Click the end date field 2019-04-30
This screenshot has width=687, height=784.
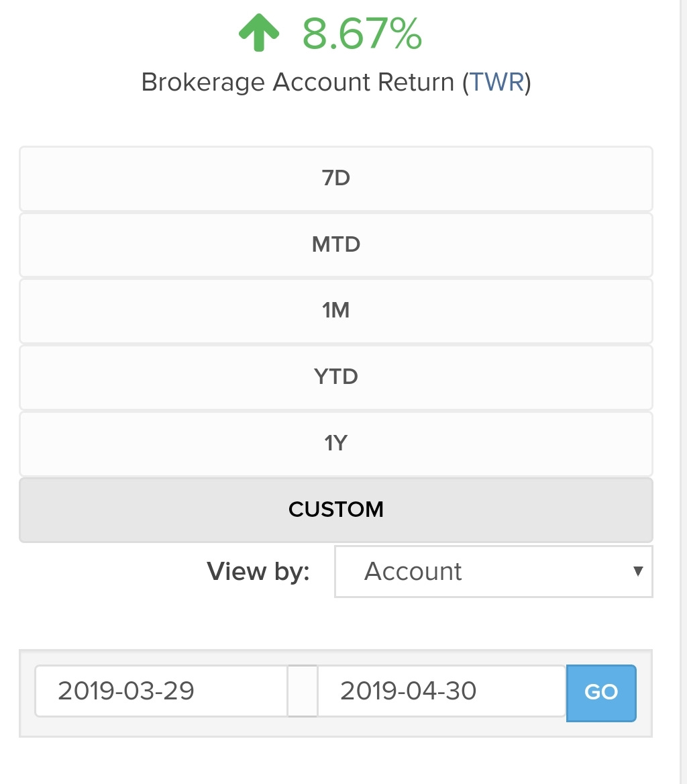click(441, 691)
